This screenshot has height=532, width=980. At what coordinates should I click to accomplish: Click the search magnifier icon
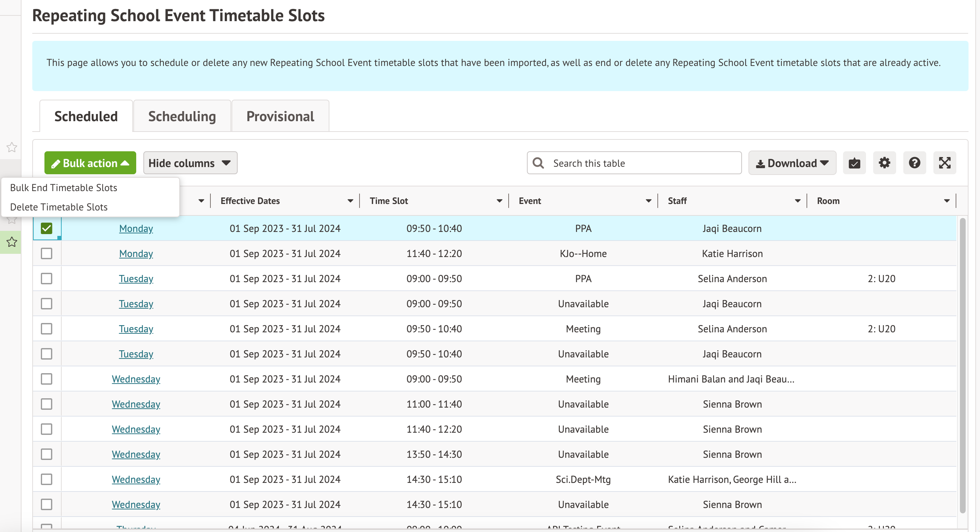[x=538, y=163]
